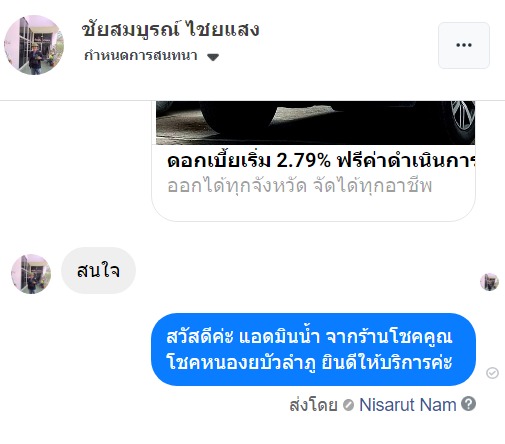Open the Nisarut Nam sender link
The image size is (505, 444).
(x=407, y=405)
